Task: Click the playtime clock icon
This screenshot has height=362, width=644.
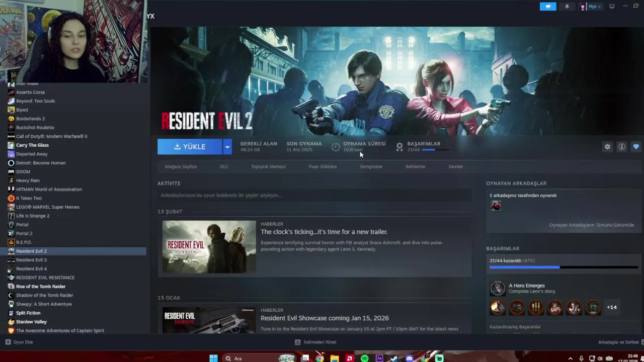Action: click(x=336, y=147)
